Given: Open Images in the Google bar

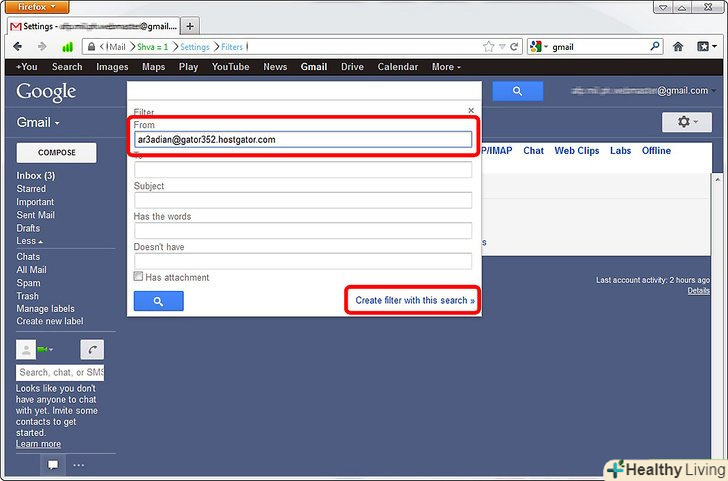Looking at the screenshot, I should 112,67.
